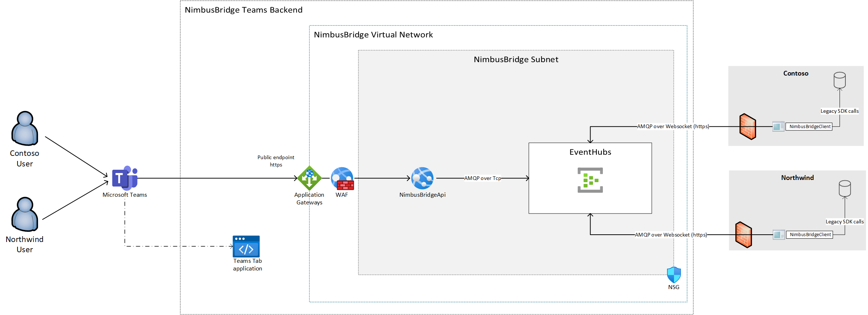Click the NimbusBridge Teams Backend title
The height and width of the screenshot is (315, 868).
coord(244,10)
